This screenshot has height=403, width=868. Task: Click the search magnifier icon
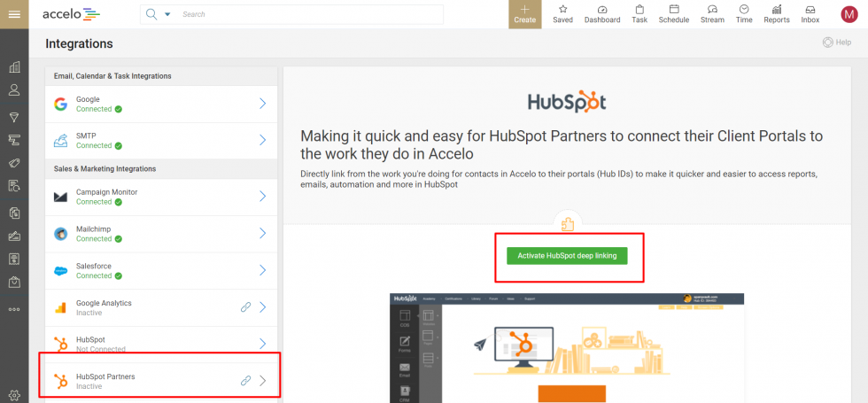click(151, 14)
